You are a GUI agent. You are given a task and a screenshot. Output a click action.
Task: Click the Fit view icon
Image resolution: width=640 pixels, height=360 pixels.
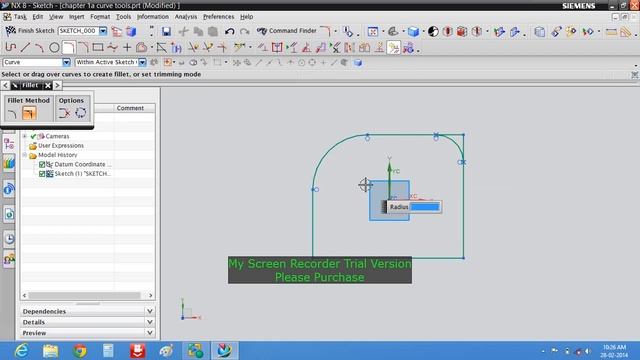(373, 31)
